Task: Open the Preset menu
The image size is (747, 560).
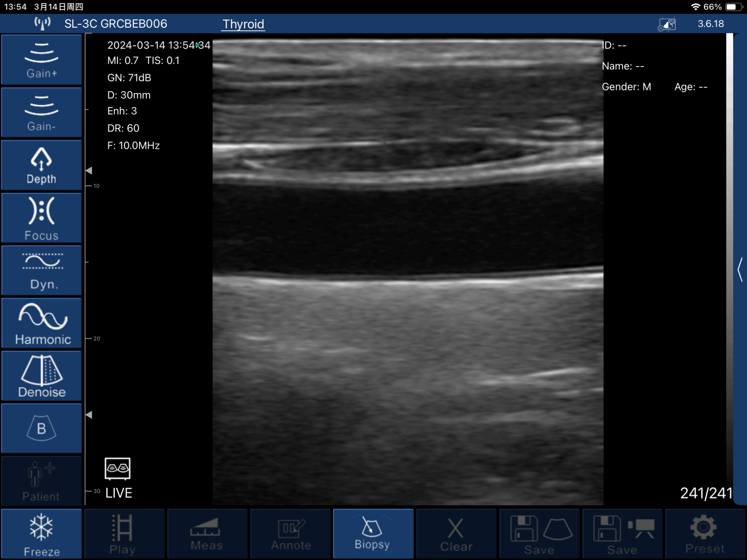Action: pos(705,534)
